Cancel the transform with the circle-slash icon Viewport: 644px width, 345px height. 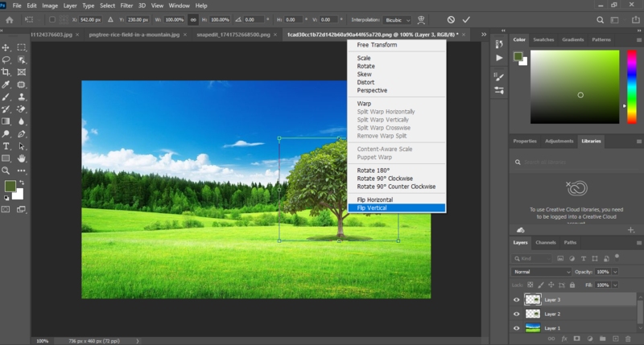(451, 19)
